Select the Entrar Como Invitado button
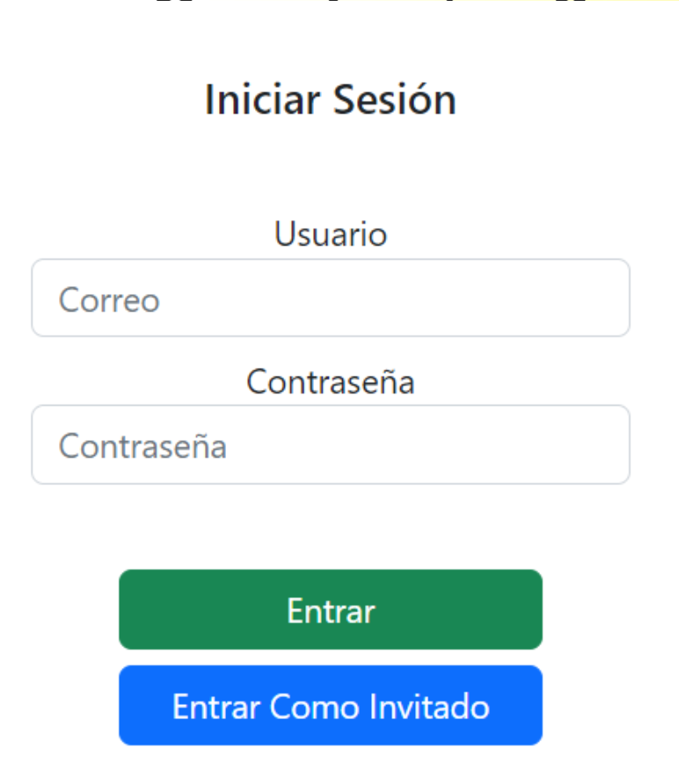Image resolution: width=679 pixels, height=784 pixels. pos(331,706)
